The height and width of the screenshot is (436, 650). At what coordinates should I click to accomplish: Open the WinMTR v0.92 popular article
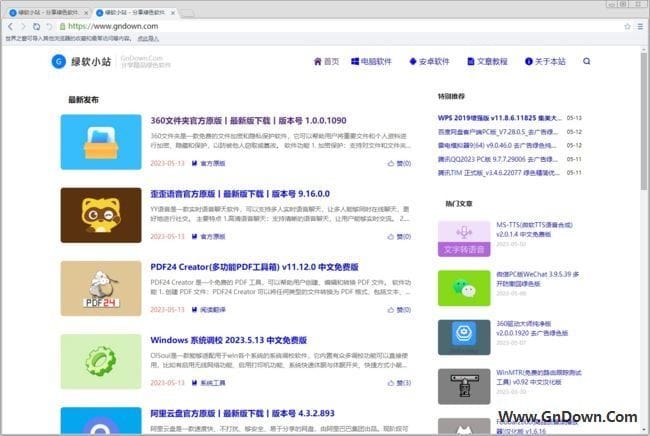[539, 377]
